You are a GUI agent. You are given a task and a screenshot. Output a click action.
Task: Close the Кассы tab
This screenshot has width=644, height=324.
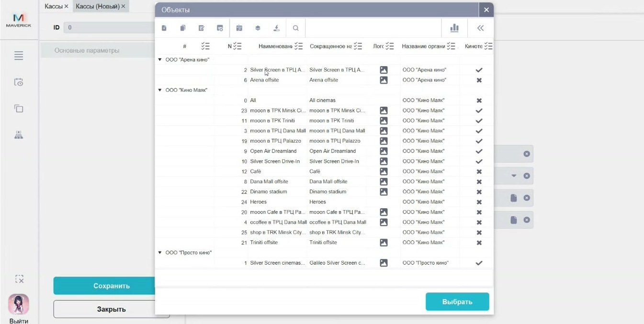pyautogui.click(x=67, y=6)
